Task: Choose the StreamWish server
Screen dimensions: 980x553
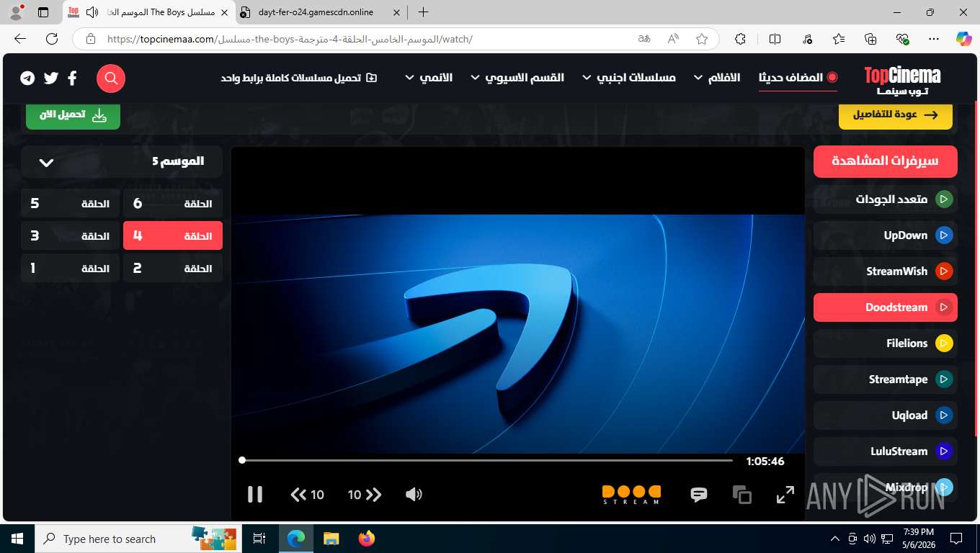Action: pos(886,271)
